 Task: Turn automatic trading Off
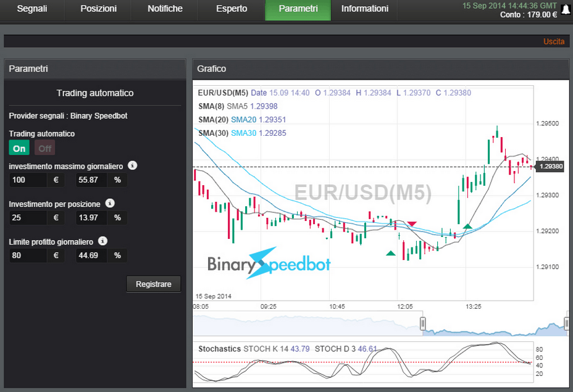coord(44,148)
